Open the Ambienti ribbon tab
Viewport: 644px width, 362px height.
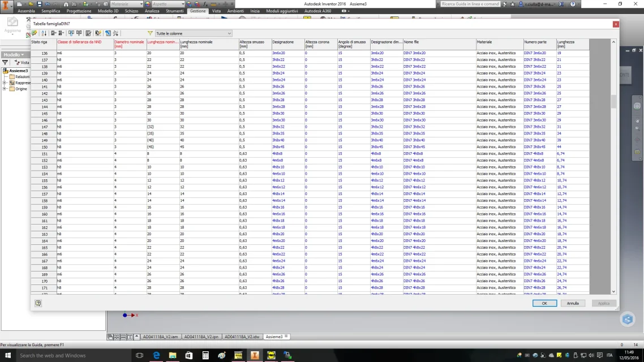click(235, 11)
